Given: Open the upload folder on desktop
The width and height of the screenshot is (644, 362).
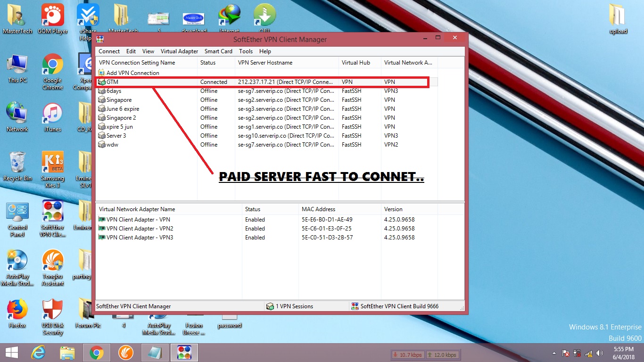Looking at the screenshot, I should click(x=618, y=20).
